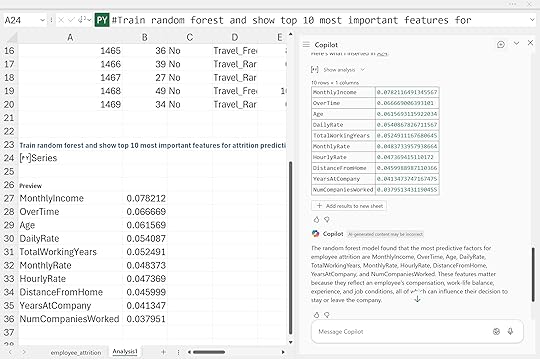Viewport: 540px width, 360px height.
Task: Click the vertical scroll up arrow of sheet
Action: (x=291, y=34)
